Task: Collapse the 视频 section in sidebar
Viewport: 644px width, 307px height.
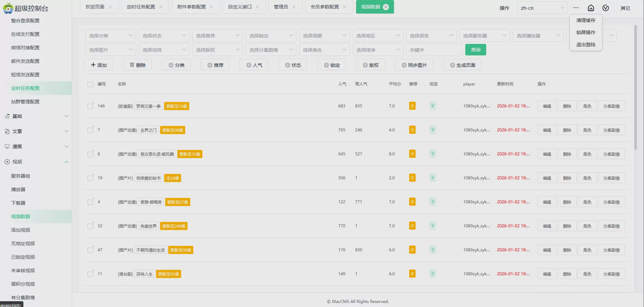Action: 67,162
